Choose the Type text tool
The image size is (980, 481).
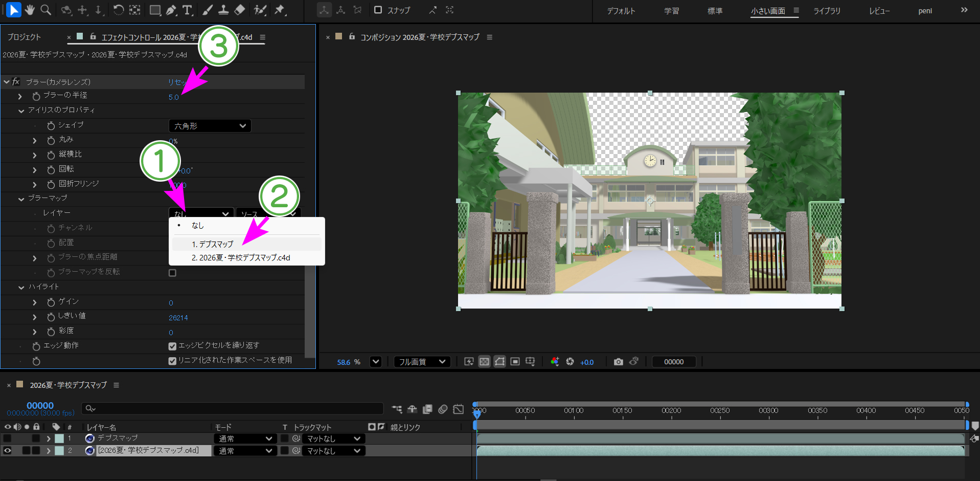click(187, 10)
